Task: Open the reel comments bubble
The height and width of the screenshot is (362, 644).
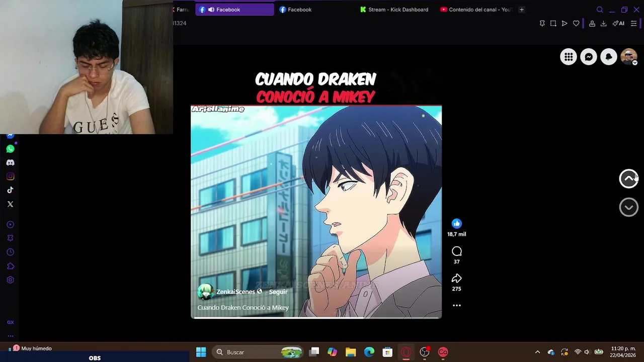Action: click(x=456, y=251)
